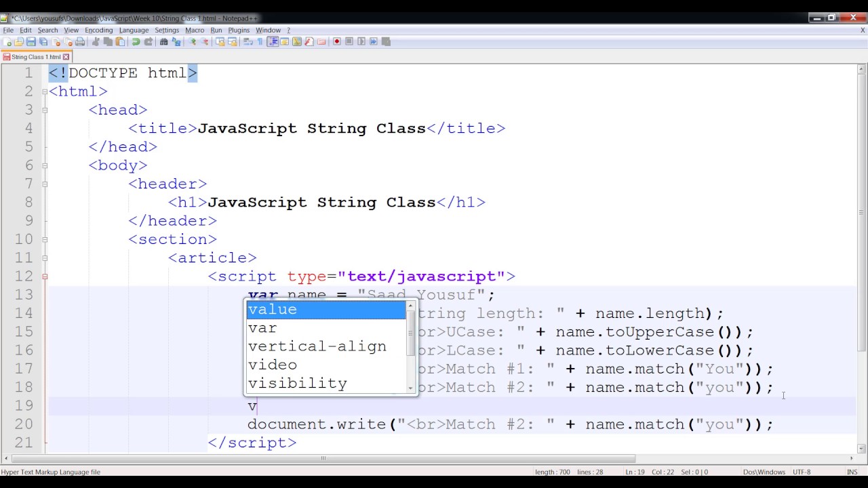868x488 pixels.
Task: Click the title text on line 4
Action: click(x=311, y=129)
